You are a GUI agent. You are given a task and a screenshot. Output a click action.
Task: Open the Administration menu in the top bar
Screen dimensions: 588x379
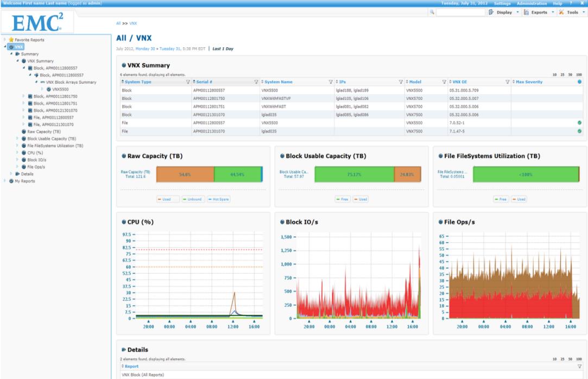pyautogui.click(x=532, y=3)
